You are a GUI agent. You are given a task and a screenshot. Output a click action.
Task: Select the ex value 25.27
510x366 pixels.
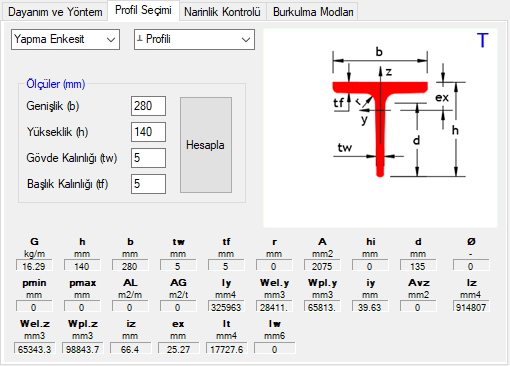(179, 349)
